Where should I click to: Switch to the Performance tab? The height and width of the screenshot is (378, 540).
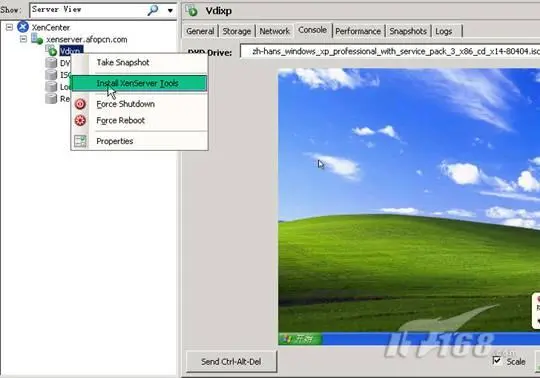(x=358, y=31)
